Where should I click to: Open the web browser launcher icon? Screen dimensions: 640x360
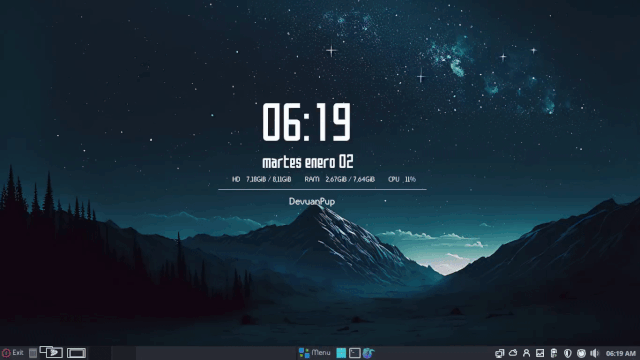pos(369,353)
